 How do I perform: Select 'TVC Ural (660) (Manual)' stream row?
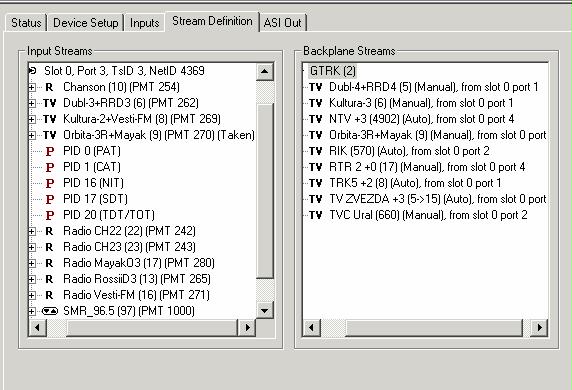click(x=428, y=215)
